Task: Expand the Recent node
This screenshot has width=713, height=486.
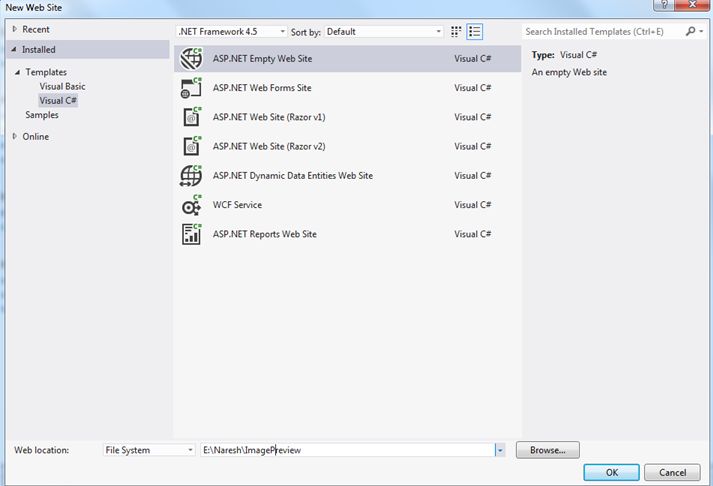Action: tap(15, 29)
